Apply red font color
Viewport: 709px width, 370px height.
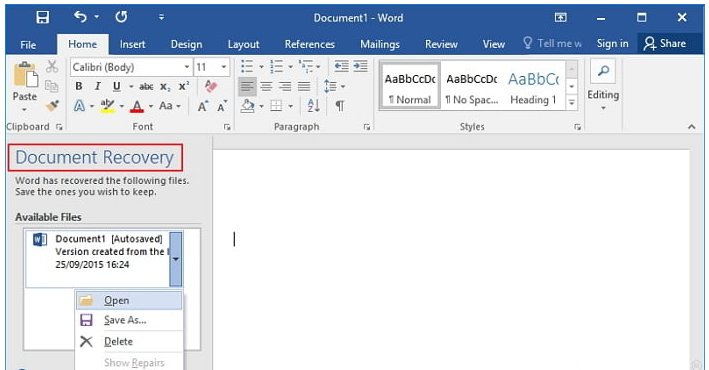click(137, 106)
